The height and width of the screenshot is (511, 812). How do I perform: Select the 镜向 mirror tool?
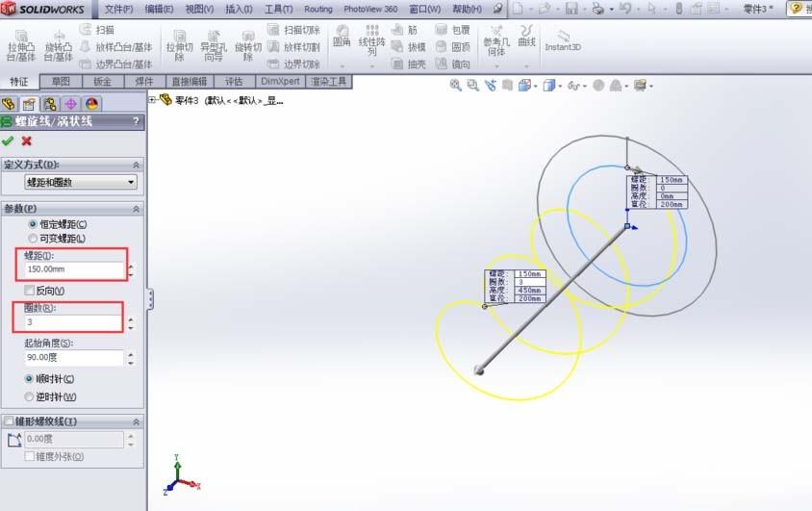click(x=452, y=64)
